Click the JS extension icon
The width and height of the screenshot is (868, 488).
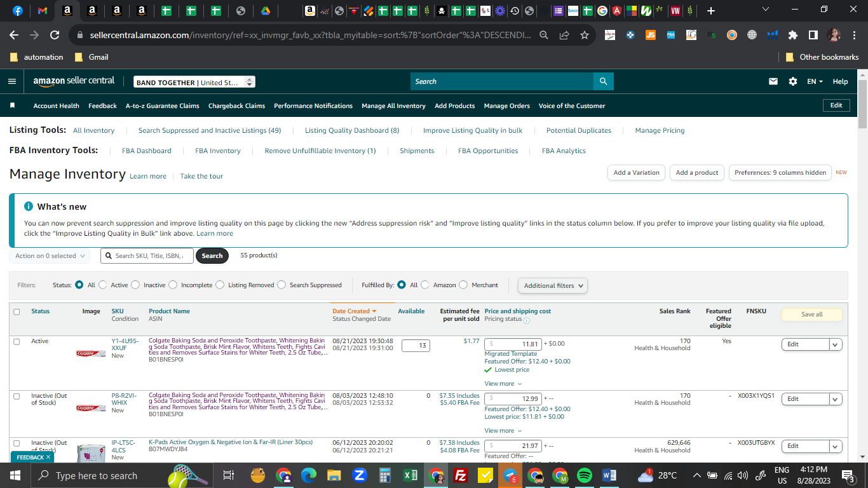click(x=650, y=35)
